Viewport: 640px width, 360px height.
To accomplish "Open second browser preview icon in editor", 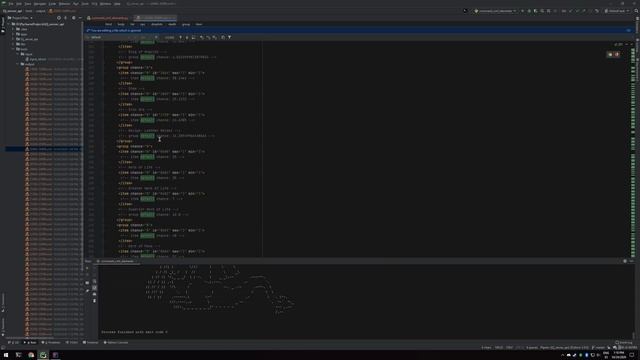I will coord(617,54).
